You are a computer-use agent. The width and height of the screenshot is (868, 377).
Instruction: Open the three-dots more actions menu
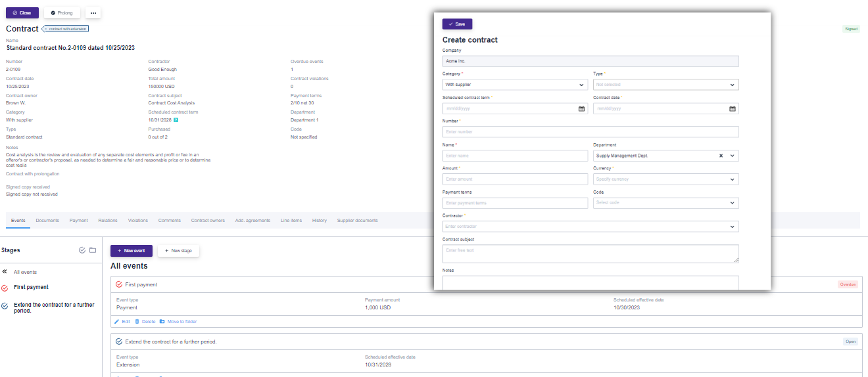tap(93, 12)
